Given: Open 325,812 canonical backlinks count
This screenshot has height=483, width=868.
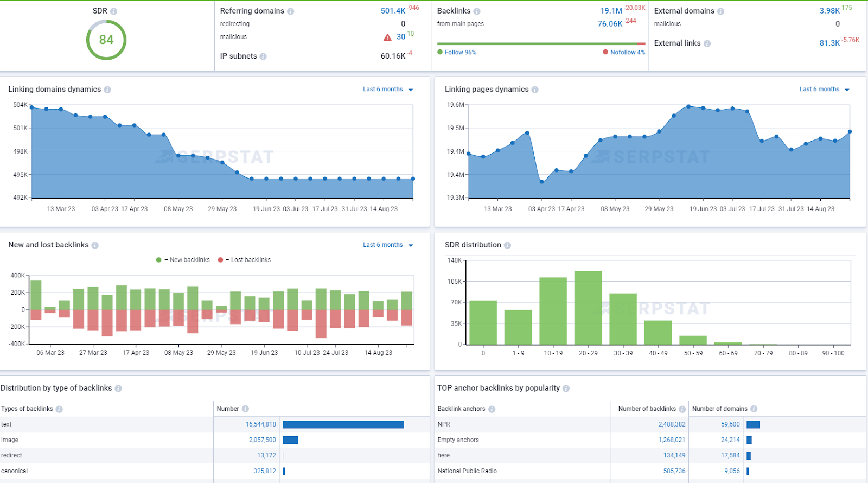Looking at the screenshot, I should click(265, 472).
